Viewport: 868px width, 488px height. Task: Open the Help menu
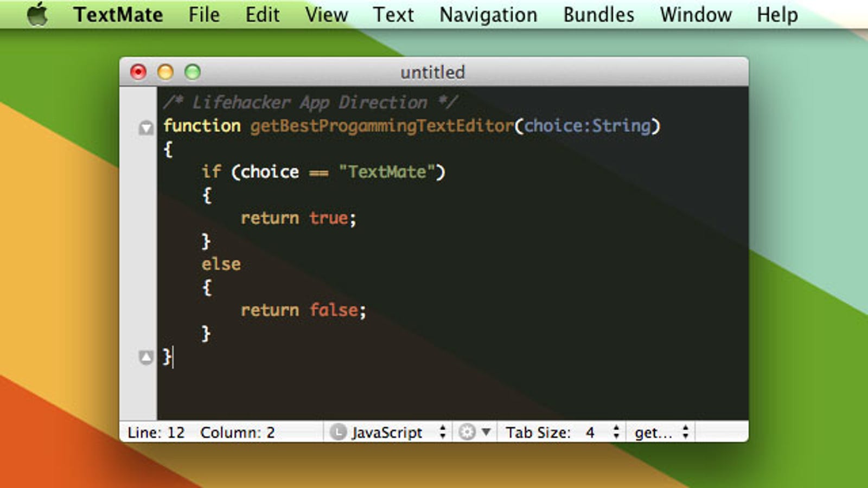pos(777,15)
